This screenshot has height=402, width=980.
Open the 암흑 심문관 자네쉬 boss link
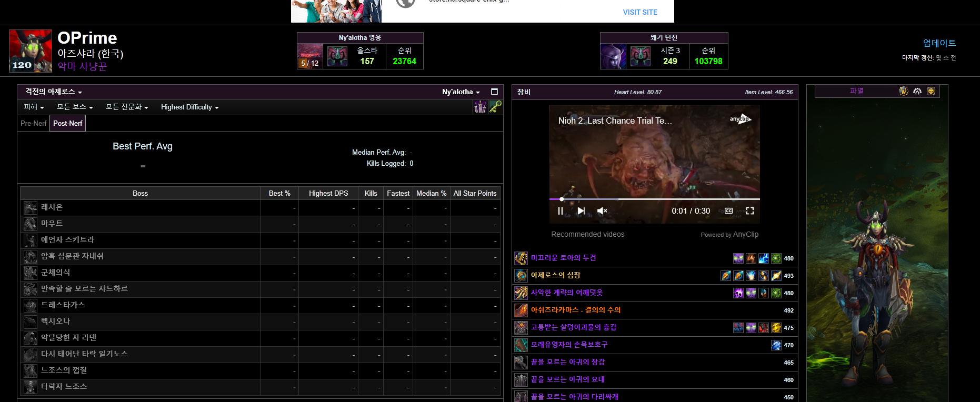pos(73,256)
